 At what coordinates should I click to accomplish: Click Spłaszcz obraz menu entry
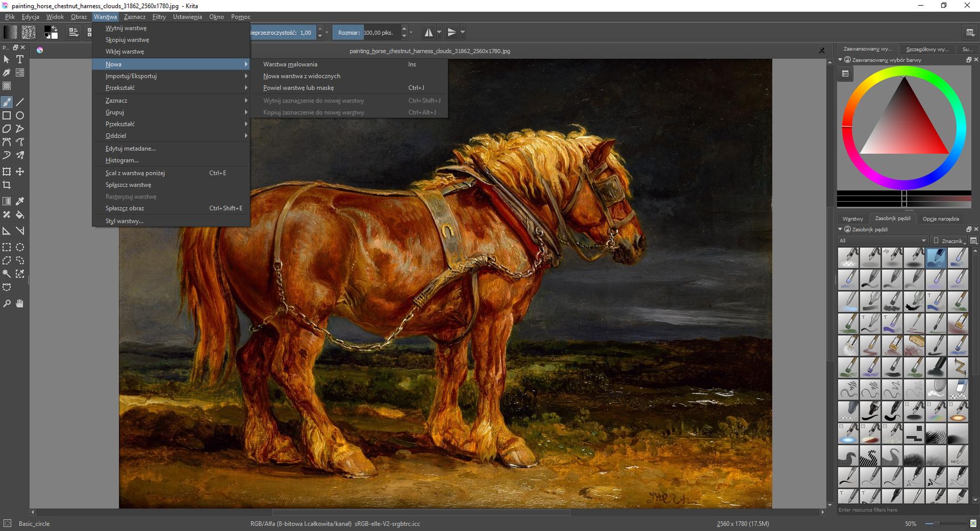pyautogui.click(x=171, y=209)
